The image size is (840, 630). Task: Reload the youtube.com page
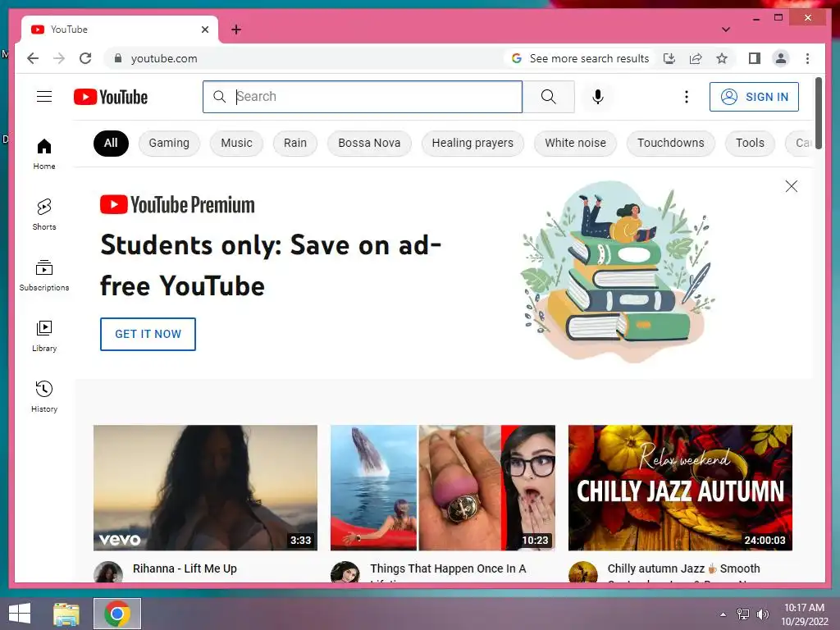tap(85, 58)
